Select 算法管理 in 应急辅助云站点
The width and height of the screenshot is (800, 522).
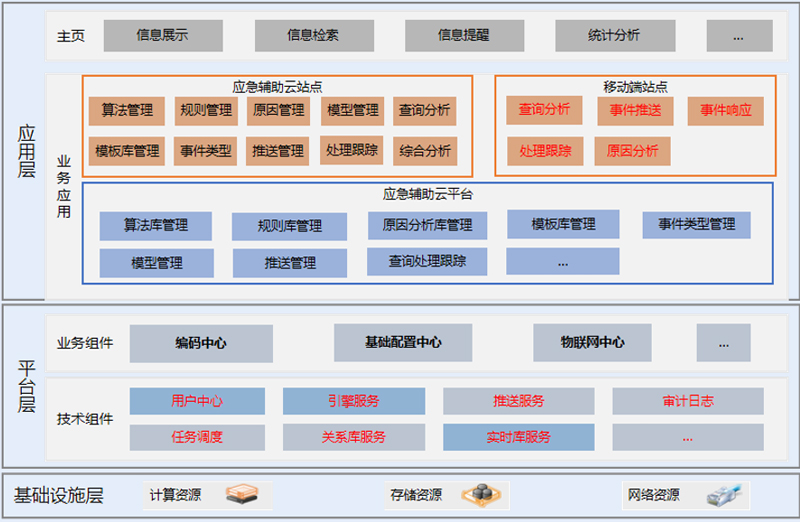click(127, 111)
